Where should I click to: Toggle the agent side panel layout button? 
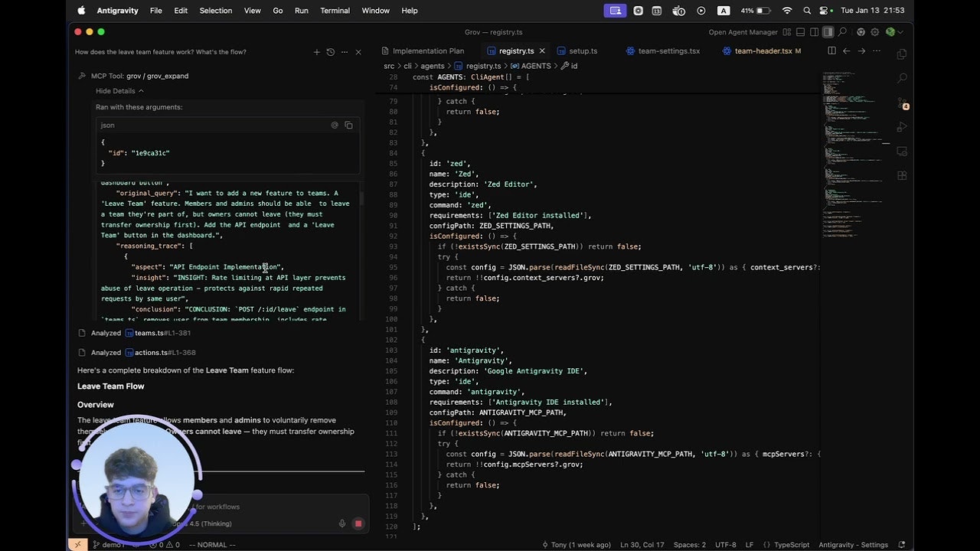[828, 32]
